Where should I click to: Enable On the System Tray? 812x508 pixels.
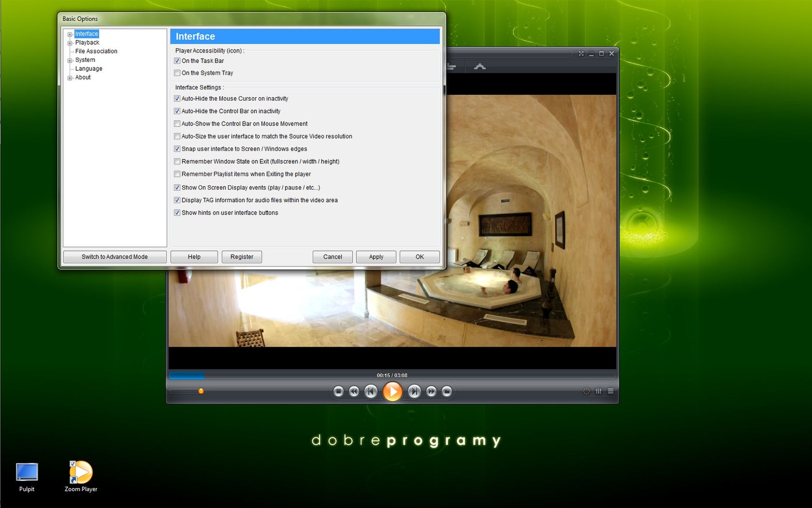pos(177,73)
